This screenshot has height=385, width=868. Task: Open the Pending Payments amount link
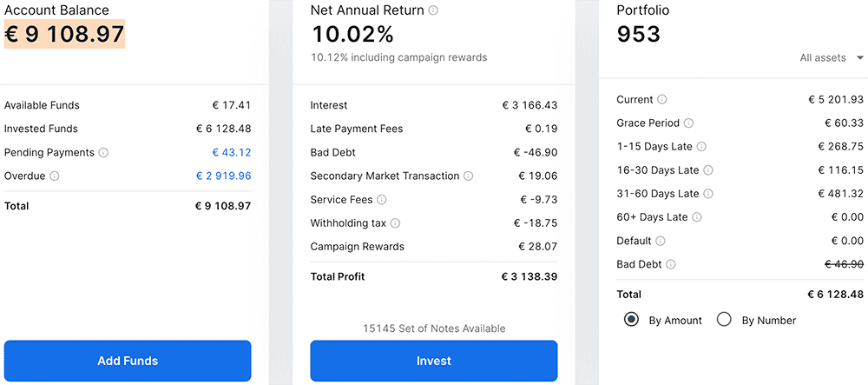pyautogui.click(x=231, y=153)
